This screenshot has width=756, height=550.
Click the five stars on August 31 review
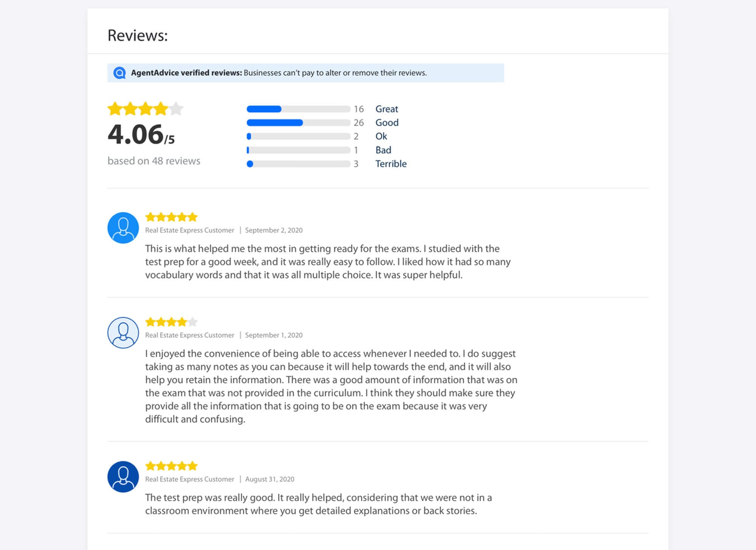tap(172, 466)
